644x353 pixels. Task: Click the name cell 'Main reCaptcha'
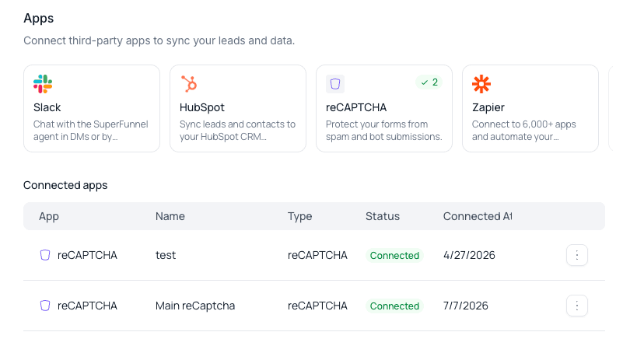[195, 306]
